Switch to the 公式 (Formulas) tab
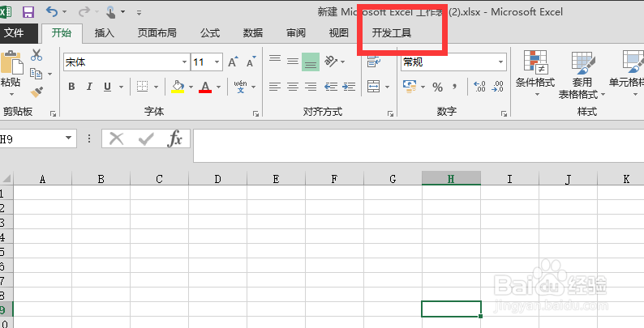Image resolution: width=644 pixels, height=328 pixels. click(x=210, y=32)
